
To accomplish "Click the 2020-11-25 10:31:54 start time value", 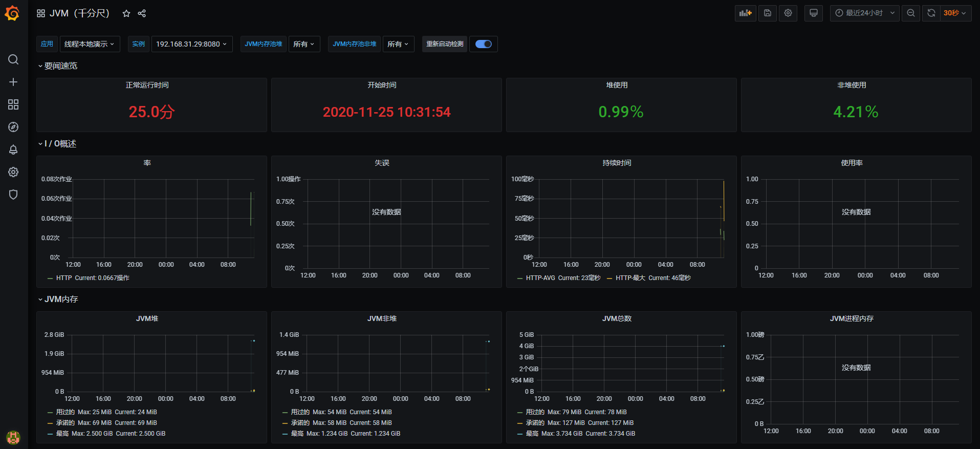I will click(x=386, y=112).
